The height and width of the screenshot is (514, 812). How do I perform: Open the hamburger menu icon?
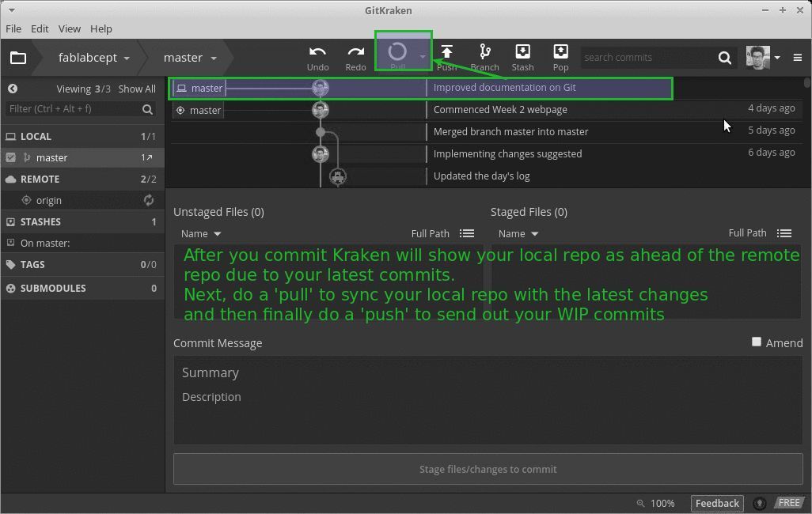click(798, 58)
